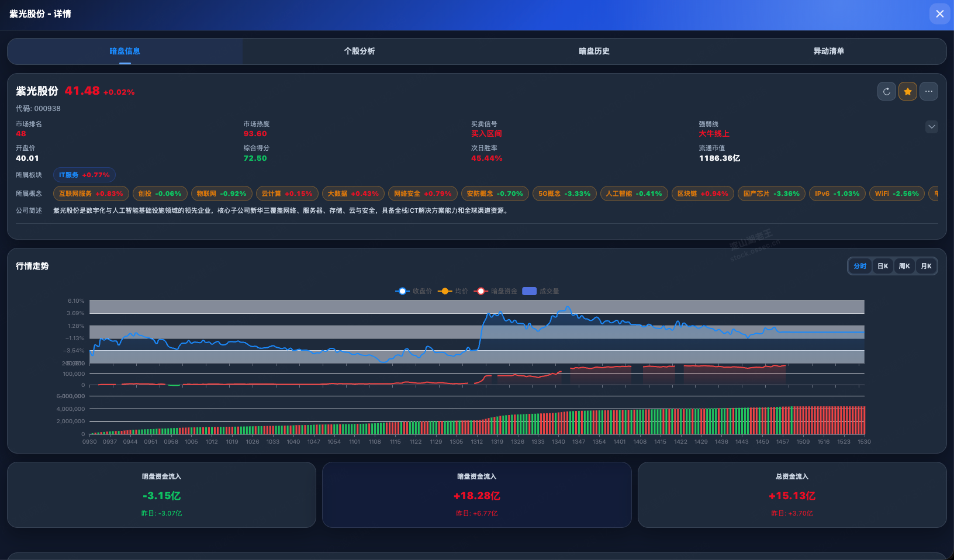Click the 1340 time axis label
Image resolution: width=954 pixels, height=560 pixels.
[558, 442]
